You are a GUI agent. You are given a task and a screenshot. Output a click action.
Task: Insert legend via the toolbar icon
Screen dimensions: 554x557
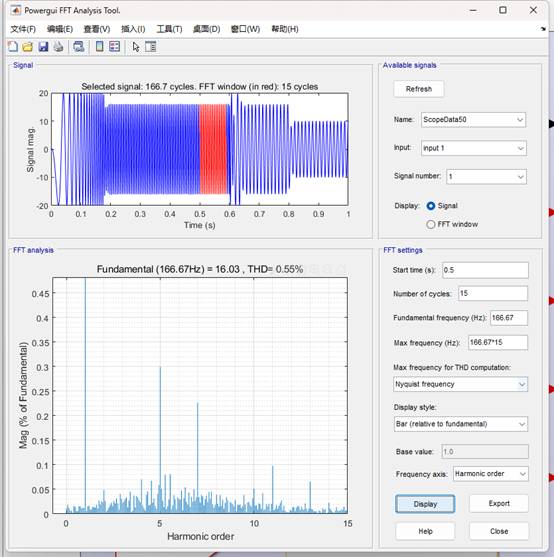pyautogui.click(x=114, y=47)
